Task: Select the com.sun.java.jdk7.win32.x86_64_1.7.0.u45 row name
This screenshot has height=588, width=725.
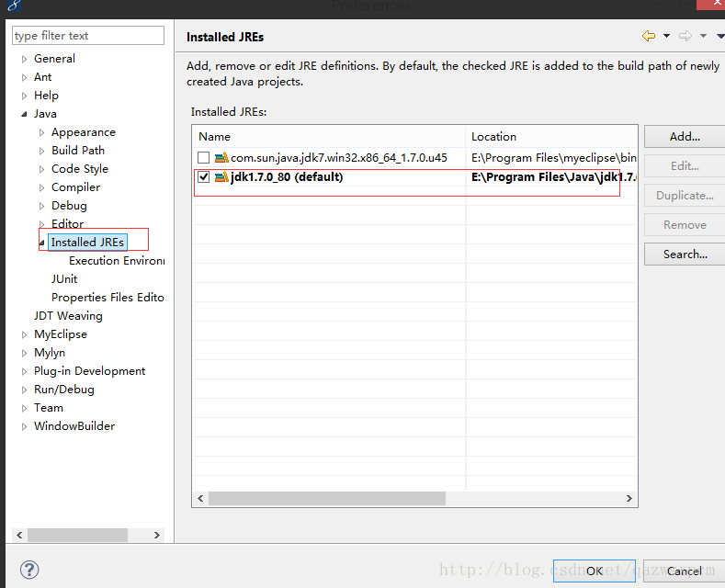Action: 339,158
